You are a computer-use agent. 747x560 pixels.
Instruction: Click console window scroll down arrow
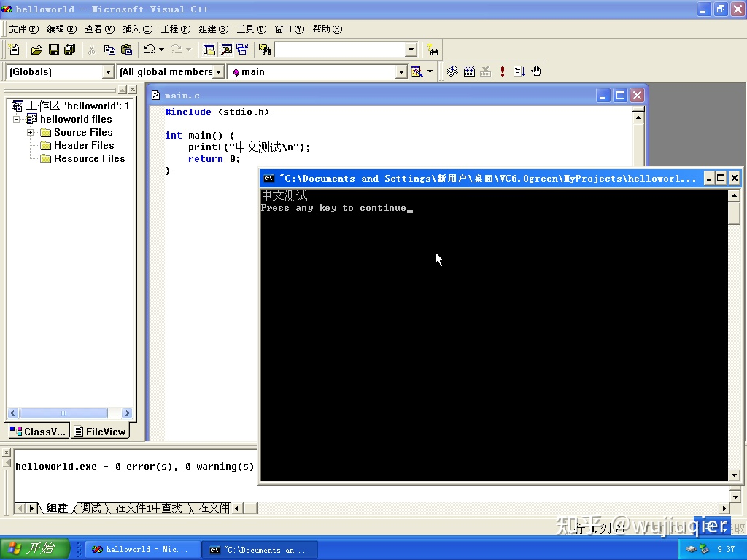pos(734,475)
